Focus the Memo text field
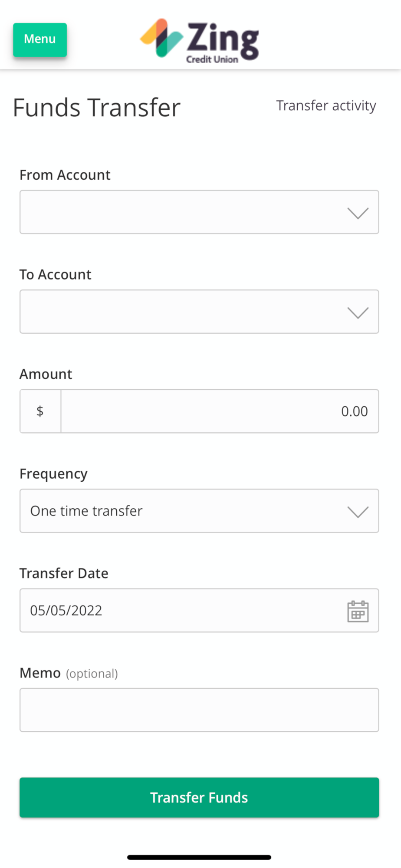The height and width of the screenshot is (868, 401). [x=199, y=710]
